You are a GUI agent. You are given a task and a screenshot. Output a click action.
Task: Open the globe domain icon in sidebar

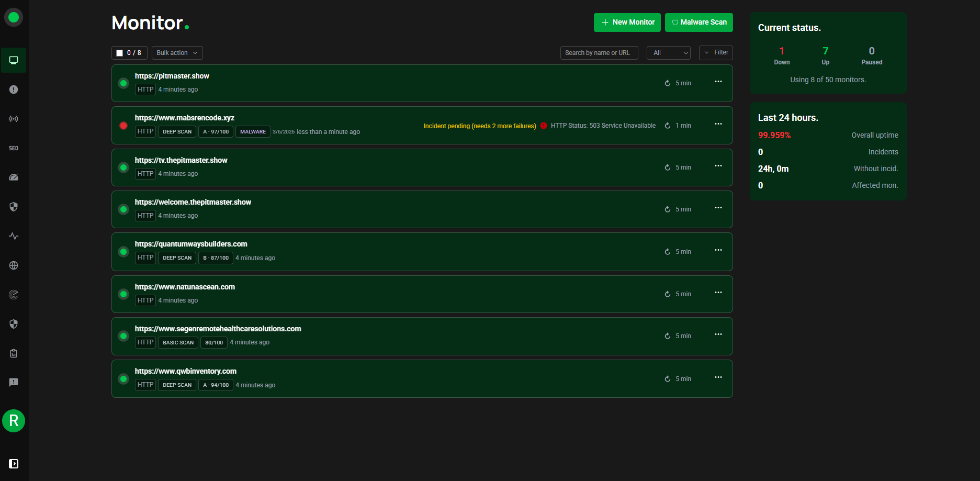click(14, 265)
